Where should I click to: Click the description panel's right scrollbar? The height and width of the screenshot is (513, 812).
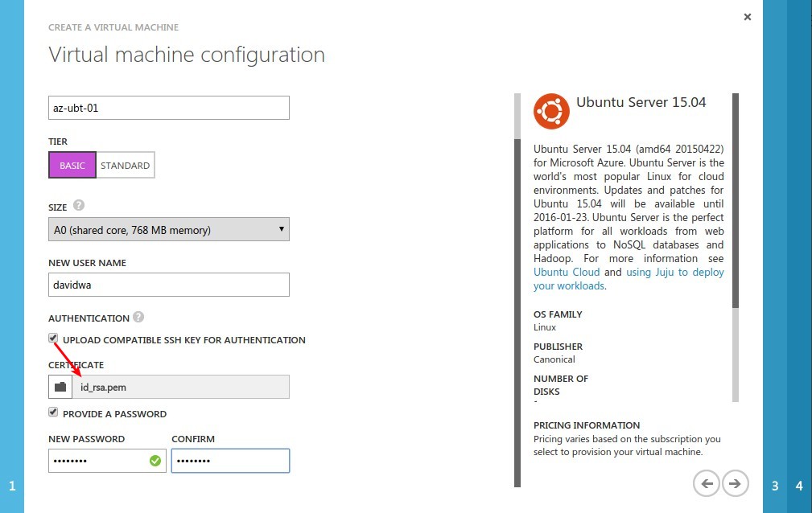(736, 248)
